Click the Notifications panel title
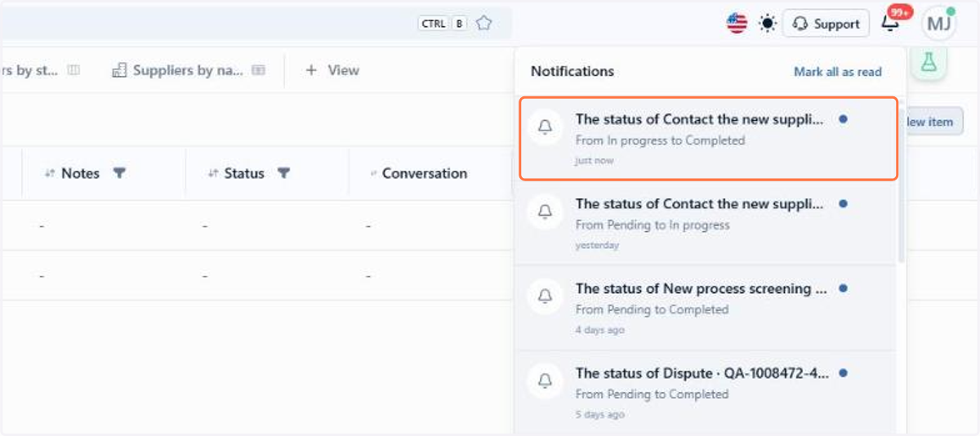980x436 pixels. [x=572, y=71]
